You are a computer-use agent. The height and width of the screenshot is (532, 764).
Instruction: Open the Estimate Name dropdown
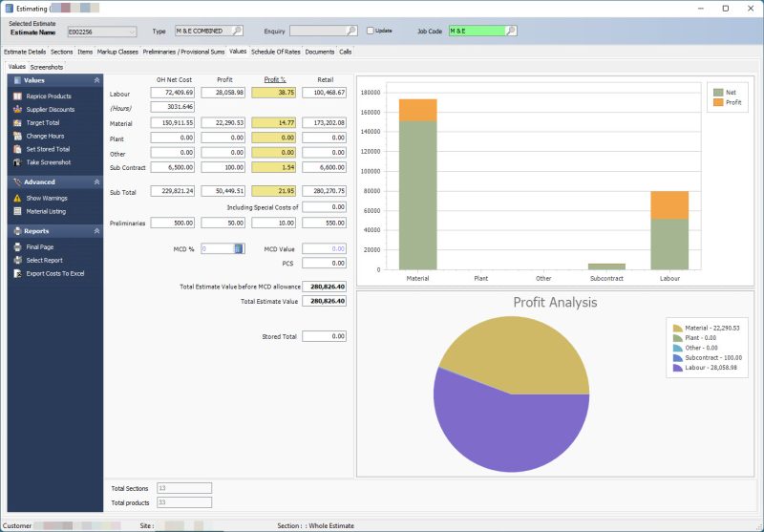click(x=131, y=32)
